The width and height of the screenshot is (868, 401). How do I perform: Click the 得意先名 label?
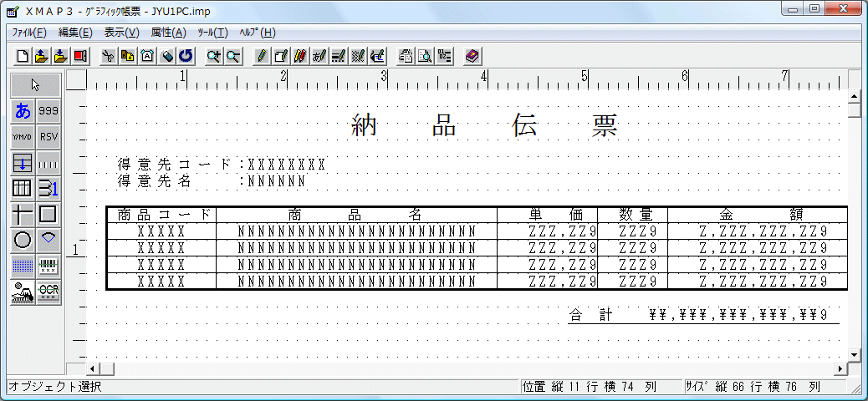(154, 180)
